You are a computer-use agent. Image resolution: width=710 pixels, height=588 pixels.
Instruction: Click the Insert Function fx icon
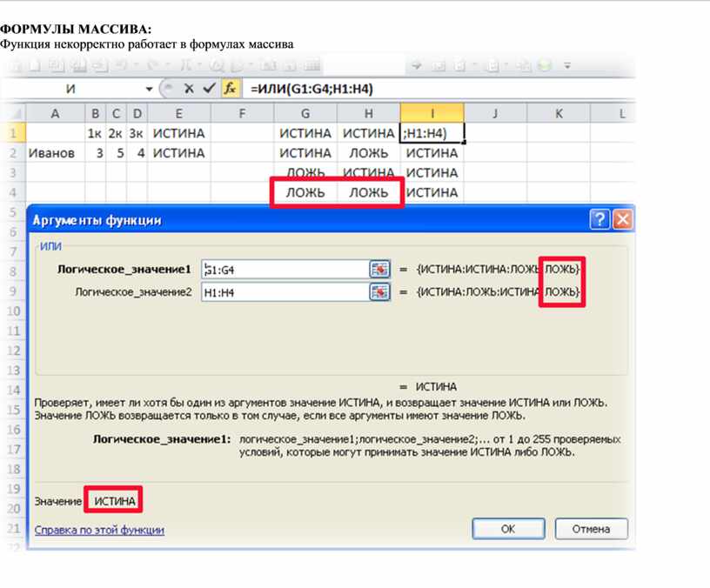click(x=230, y=89)
